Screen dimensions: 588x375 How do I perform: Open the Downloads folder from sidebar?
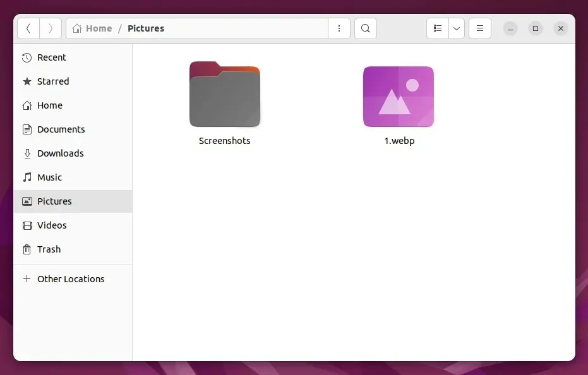(60, 153)
